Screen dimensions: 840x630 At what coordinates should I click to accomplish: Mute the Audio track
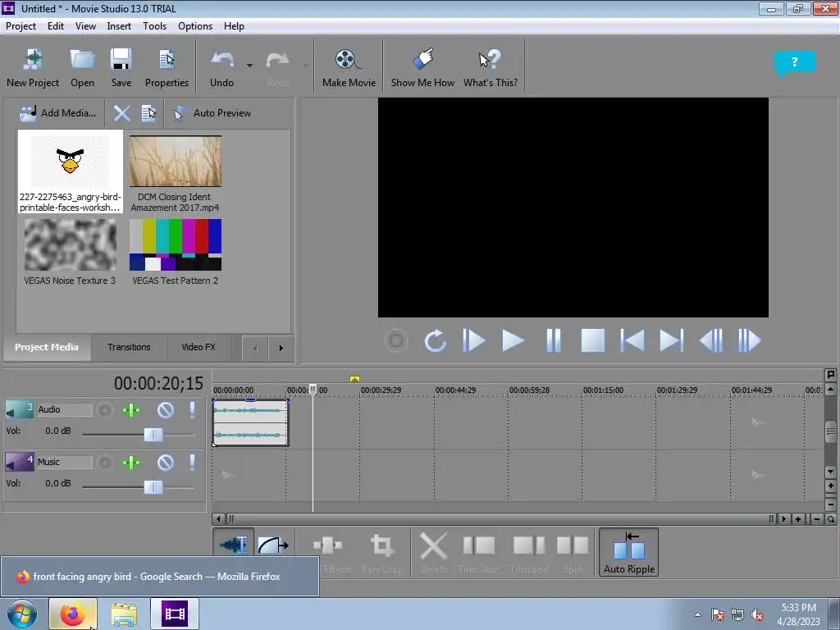166,410
